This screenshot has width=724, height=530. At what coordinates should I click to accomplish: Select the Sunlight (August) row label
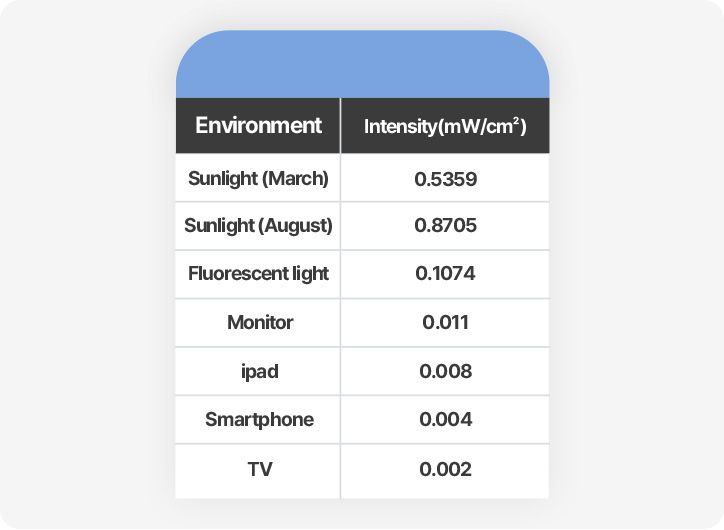click(x=258, y=226)
